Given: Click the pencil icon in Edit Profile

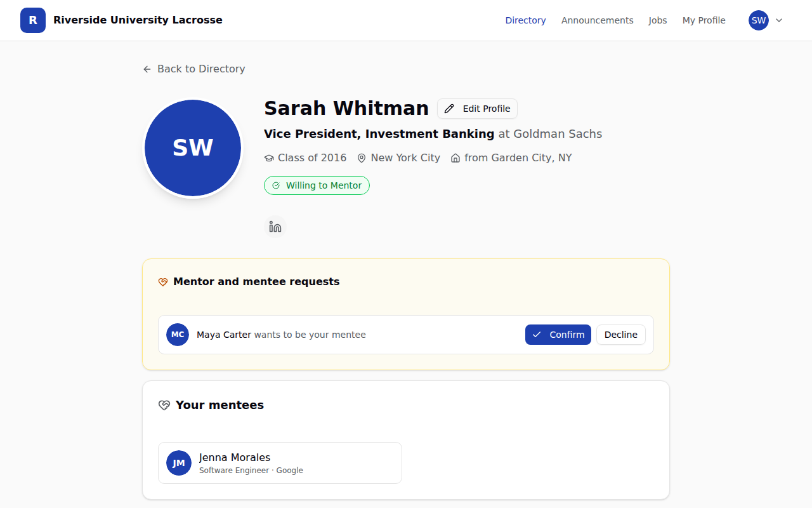Looking at the screenshot, I should coord(449,109).
